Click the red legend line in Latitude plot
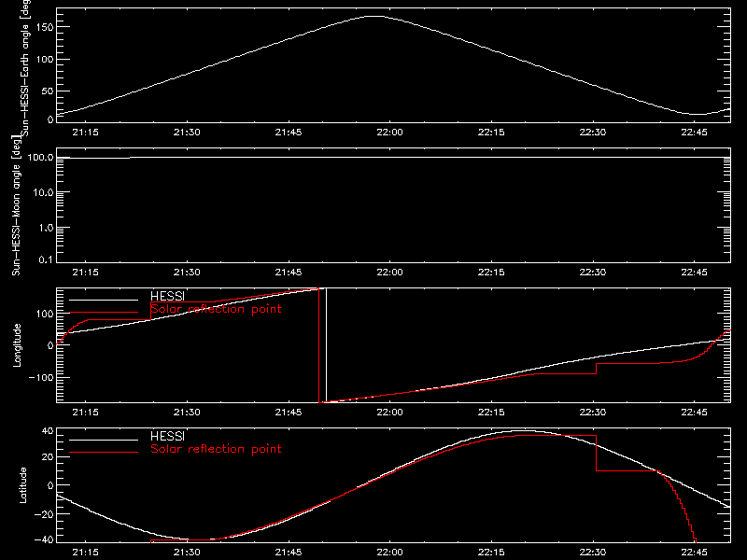The height and width of the screenshot is (560, 747). point(104,453)
